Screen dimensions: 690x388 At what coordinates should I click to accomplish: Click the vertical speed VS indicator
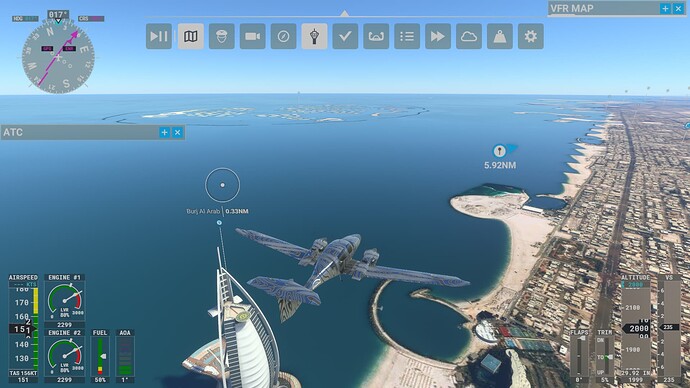pyautogui.click(x=669, y=326)
